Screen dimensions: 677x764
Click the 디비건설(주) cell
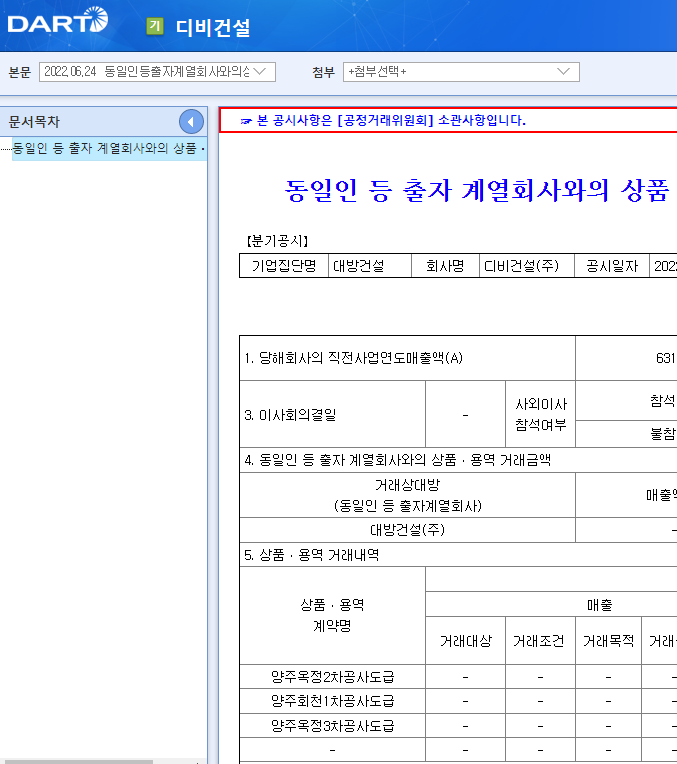click(x=527, y=266)
